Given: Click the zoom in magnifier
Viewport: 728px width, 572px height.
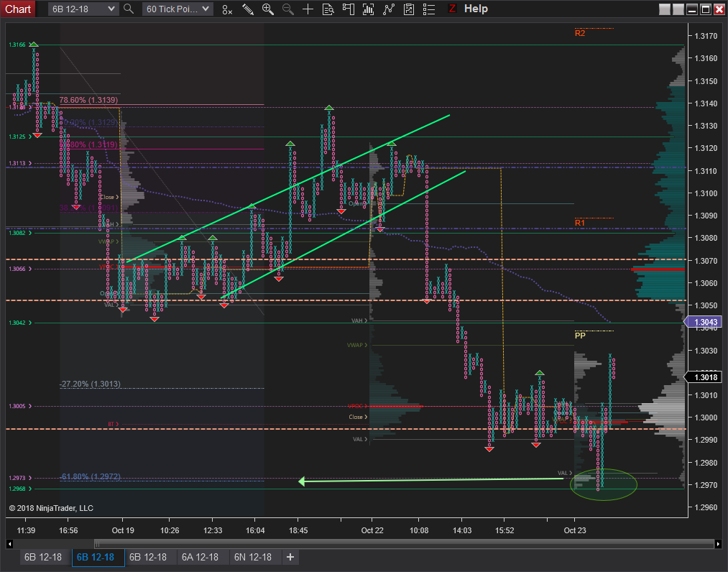Looking at the screenshot, I should pyautogui.click(x=268, y=9).
